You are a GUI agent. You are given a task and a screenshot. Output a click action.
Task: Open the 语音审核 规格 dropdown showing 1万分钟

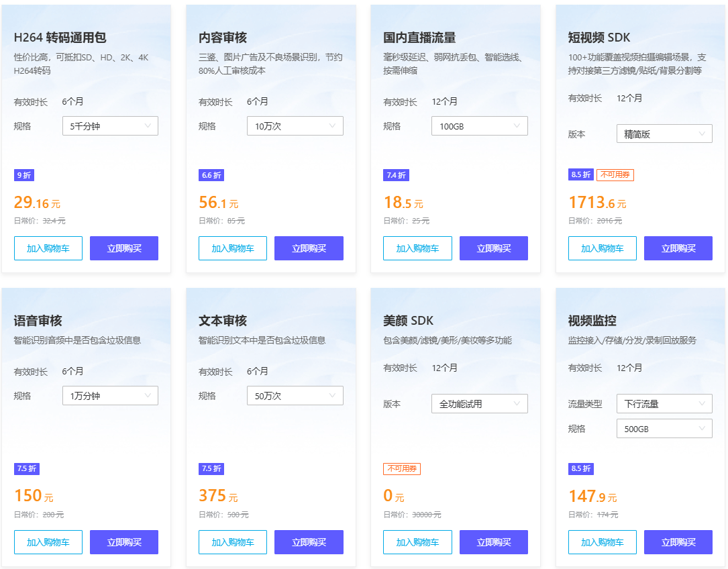click(110, 395)
